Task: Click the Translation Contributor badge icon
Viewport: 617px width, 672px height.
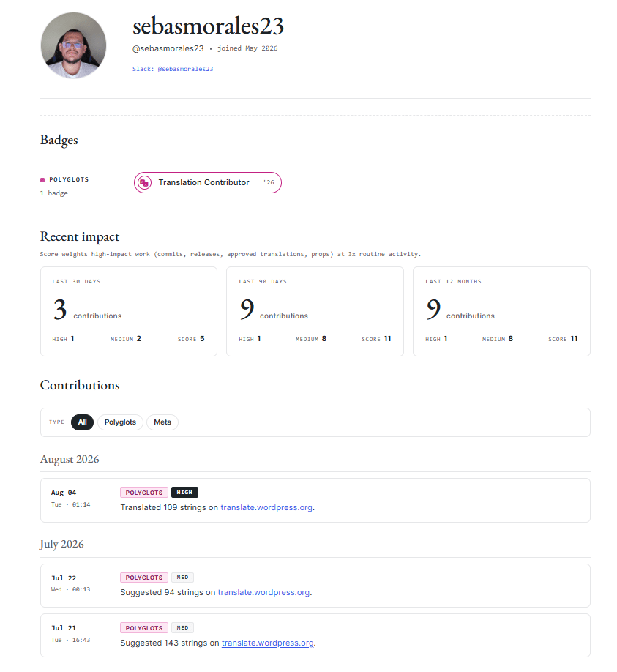Action: [144, 183]
